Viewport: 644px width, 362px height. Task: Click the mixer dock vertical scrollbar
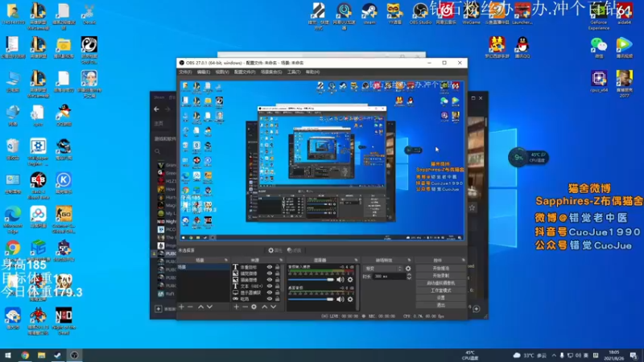pyautogui.click(x=357, y=287)
